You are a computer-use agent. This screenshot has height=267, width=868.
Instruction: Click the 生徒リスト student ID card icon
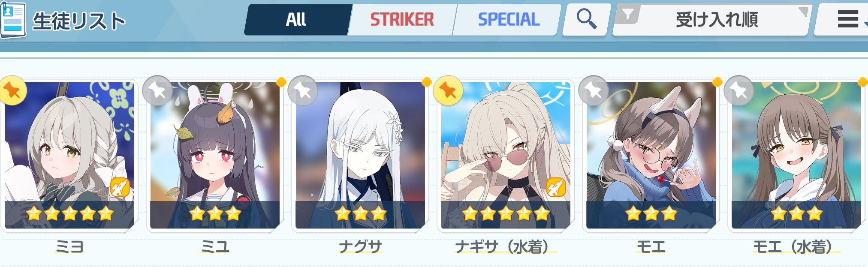tap(13, 20)
